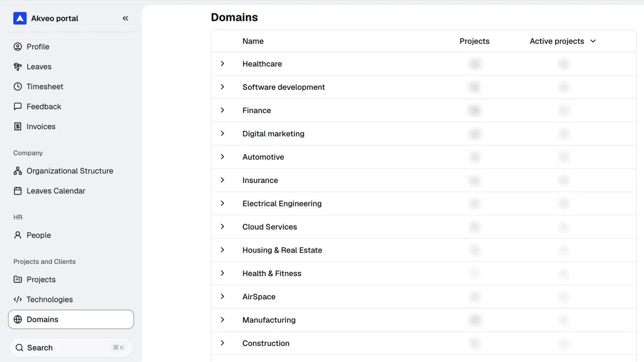Open the Organizational Structure page
The image size is (644, 362).
click(71, 171)
